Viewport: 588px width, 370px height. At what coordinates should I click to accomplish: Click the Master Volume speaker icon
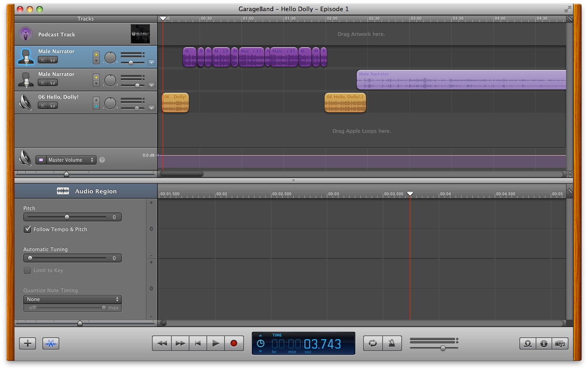26,158
